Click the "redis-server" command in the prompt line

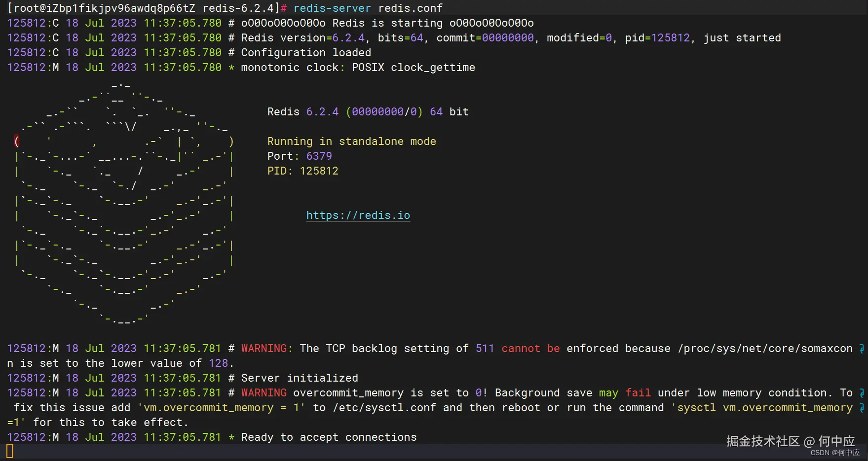click(332, 8)
